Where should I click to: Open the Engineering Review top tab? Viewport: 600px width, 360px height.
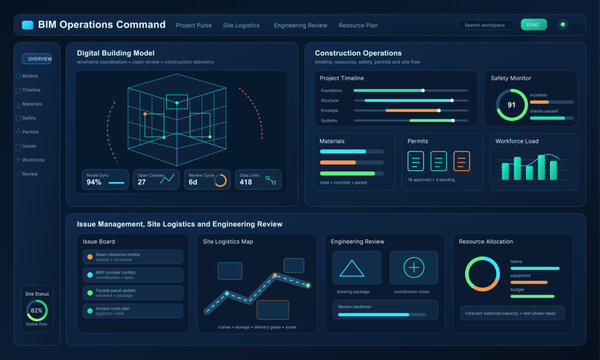(x=300, y=25)
